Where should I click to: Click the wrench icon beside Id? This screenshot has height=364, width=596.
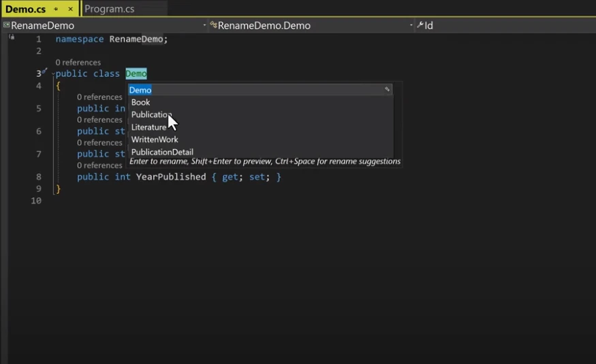point(420,25)
